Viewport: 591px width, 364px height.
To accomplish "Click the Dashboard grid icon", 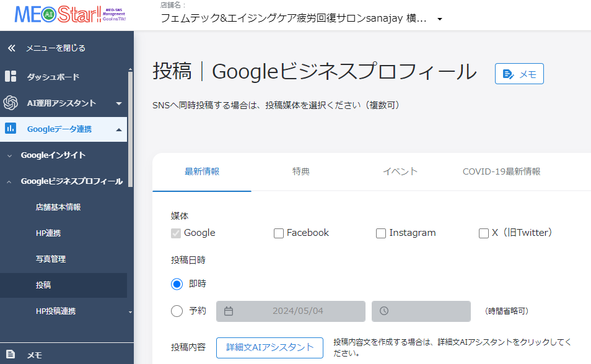I will (x=11, y=77).
